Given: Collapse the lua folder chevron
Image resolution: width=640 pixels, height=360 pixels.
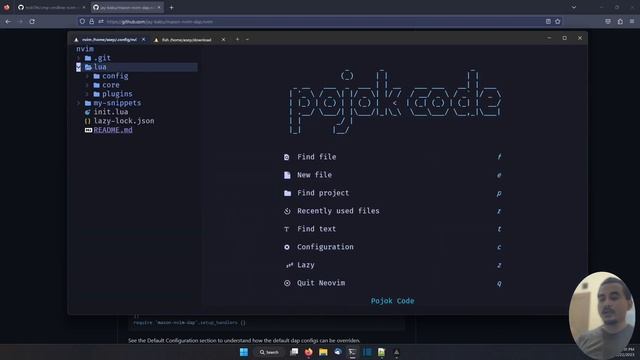Looking at the screenshot, I should coord(78,67).
